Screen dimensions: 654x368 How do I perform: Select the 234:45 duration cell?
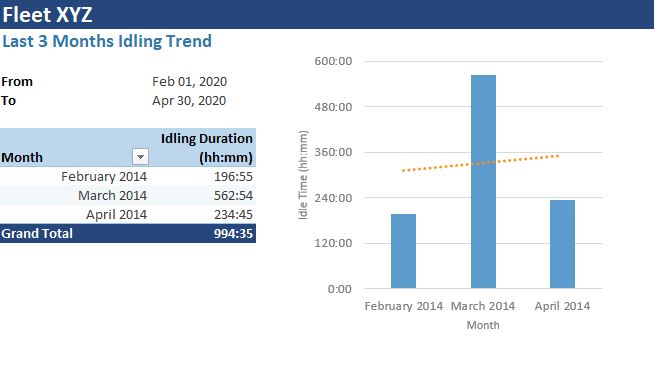tap(233, 214)
